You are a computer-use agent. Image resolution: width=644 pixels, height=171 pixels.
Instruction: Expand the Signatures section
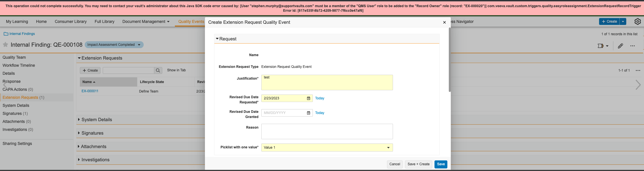click(x=79, y=133)
